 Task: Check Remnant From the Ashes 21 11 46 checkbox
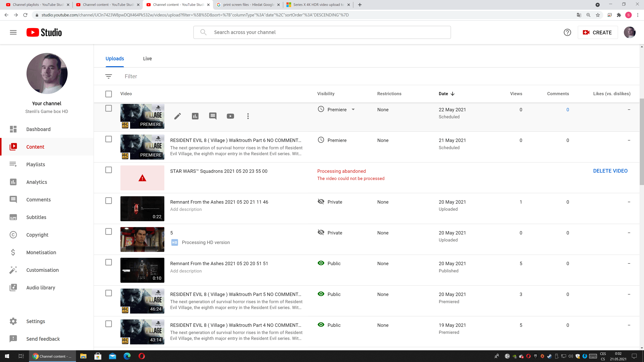(109, 201)
